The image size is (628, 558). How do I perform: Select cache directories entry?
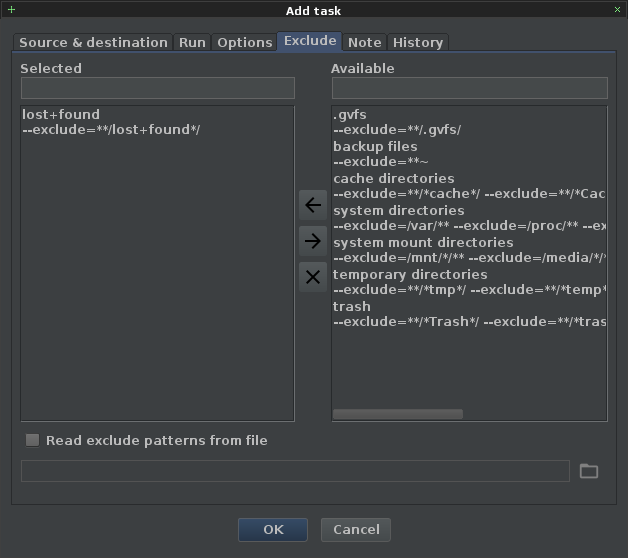pos(394,179)
